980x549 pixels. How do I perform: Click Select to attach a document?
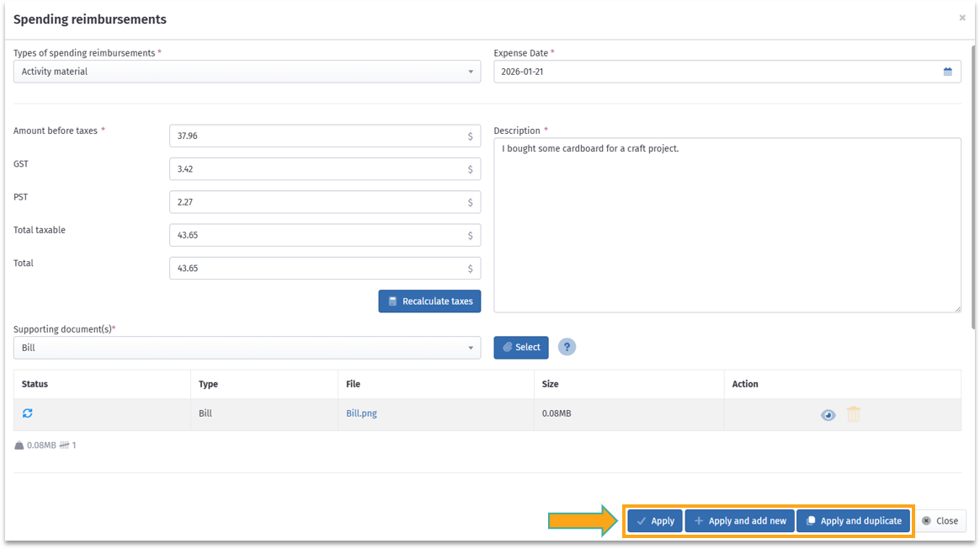(520, 348)
